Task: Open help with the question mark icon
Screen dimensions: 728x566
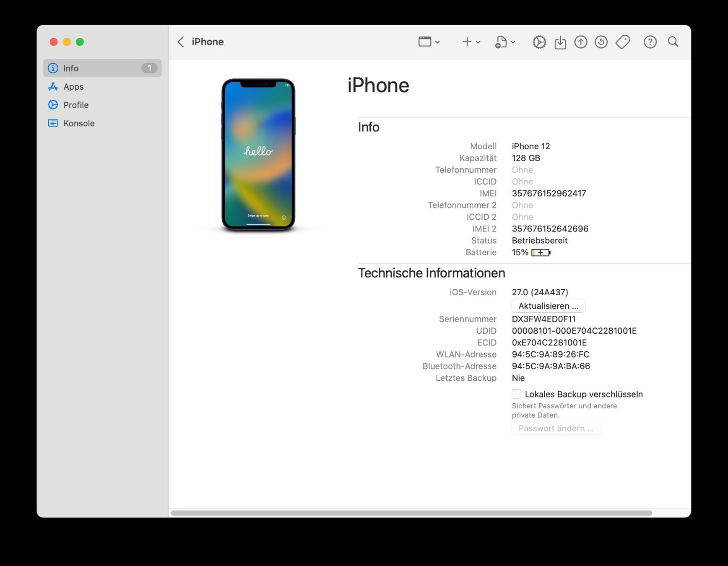Action: (650, 42)
